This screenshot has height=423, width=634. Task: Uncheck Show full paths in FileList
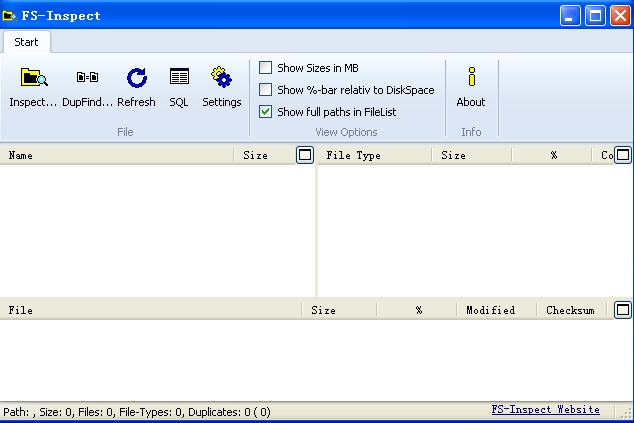tap(266, 112)
